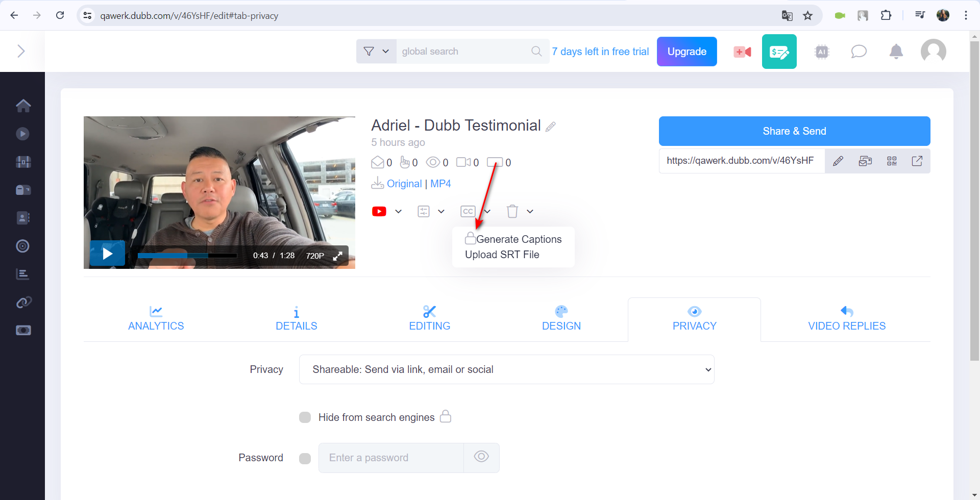Open the target circle icon in sidebar
The height and width of the screenshot is (500, 980).
tap(22, 246)
